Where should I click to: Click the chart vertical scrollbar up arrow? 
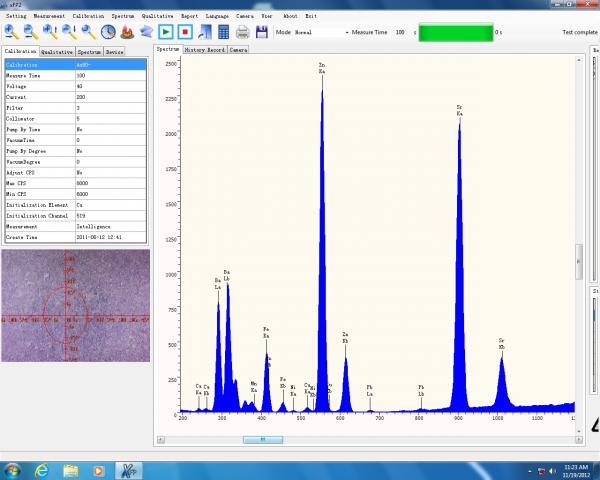point(579,60)
